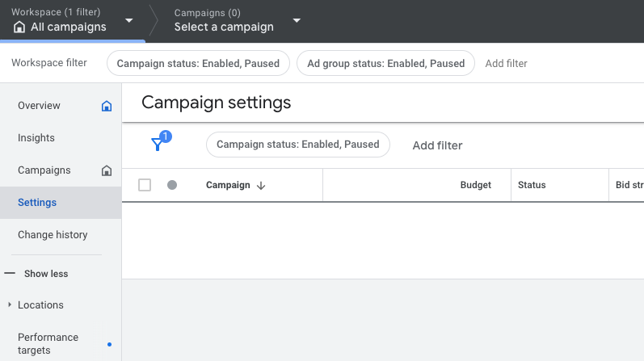This screenshot has height=361, width=644.
Task: Open the Overview page in sidebar
Action: point(39,106)
